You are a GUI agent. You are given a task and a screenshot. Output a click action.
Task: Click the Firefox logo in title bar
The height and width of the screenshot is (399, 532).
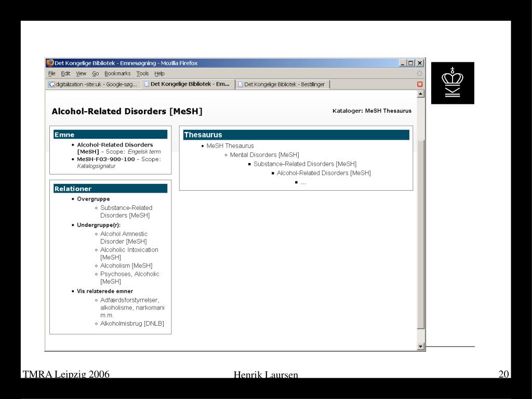(x=50, y=63)
